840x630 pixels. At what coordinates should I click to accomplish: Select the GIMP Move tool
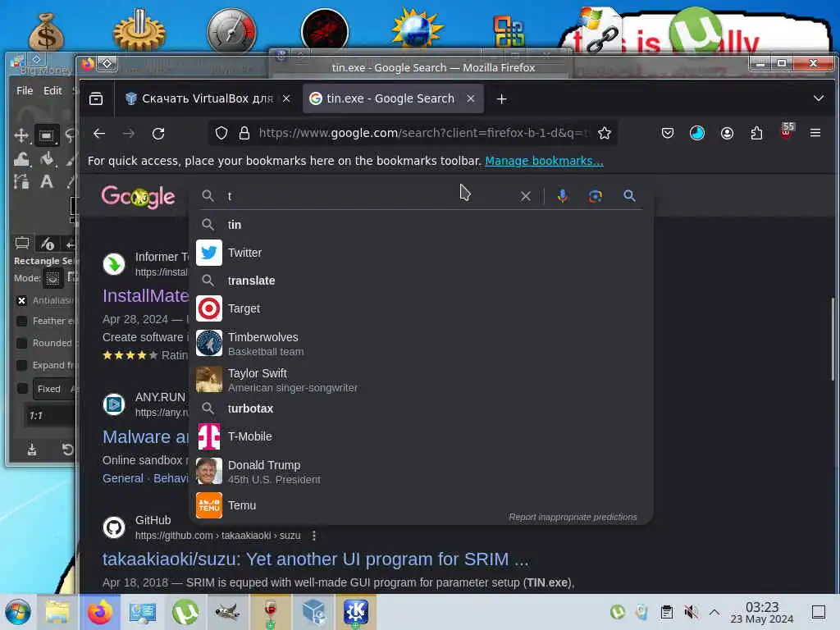[x=21, y=135]
